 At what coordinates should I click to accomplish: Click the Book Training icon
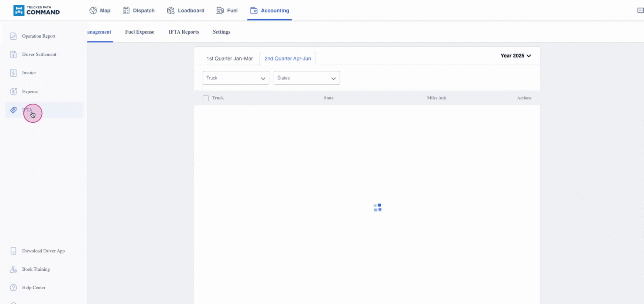(14, 269)
